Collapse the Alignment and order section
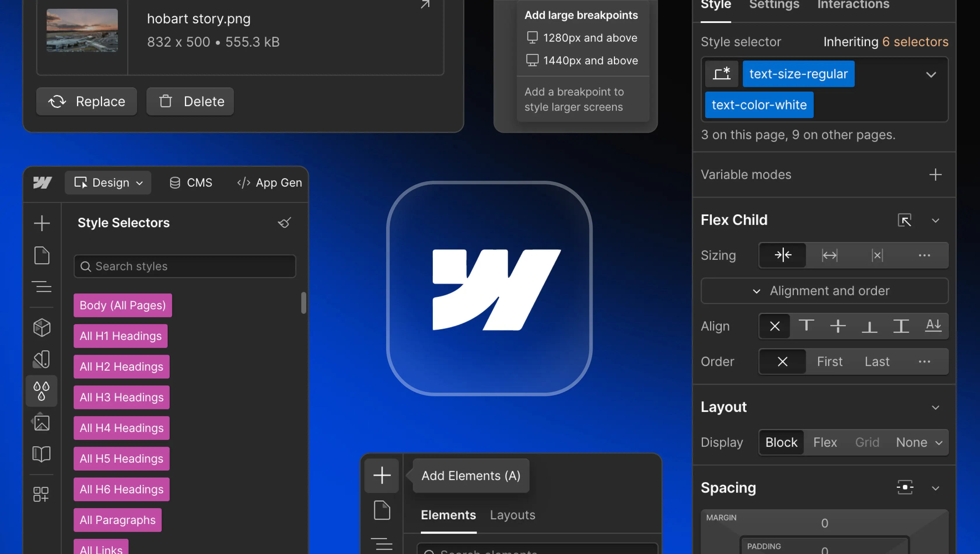 [824, 291]
